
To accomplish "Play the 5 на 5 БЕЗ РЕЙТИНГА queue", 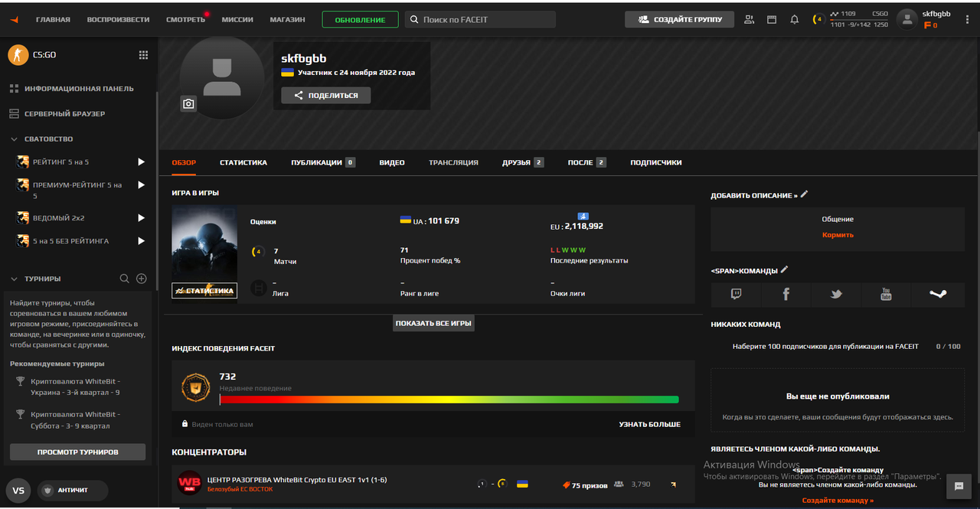I will (141, 241).
